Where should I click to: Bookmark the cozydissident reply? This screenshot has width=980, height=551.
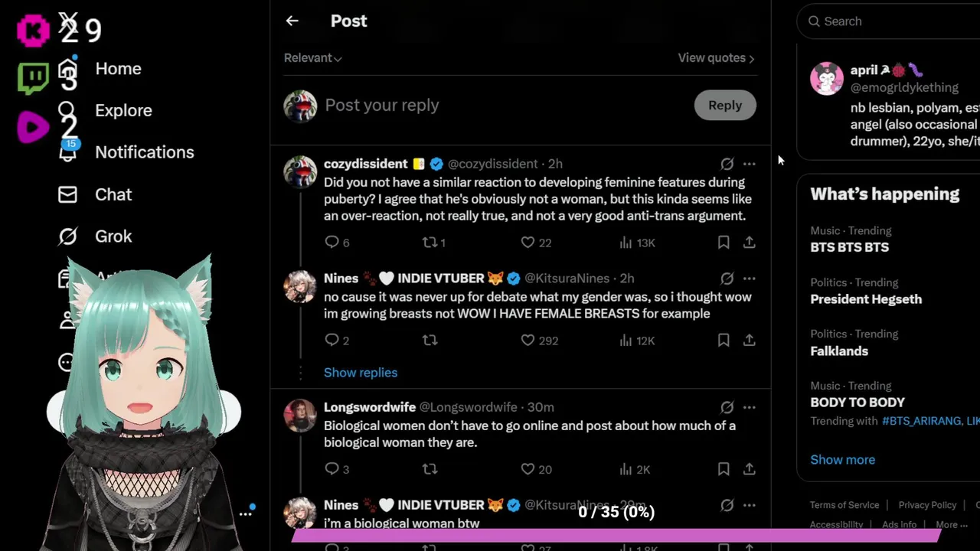(x=724, y=243)
